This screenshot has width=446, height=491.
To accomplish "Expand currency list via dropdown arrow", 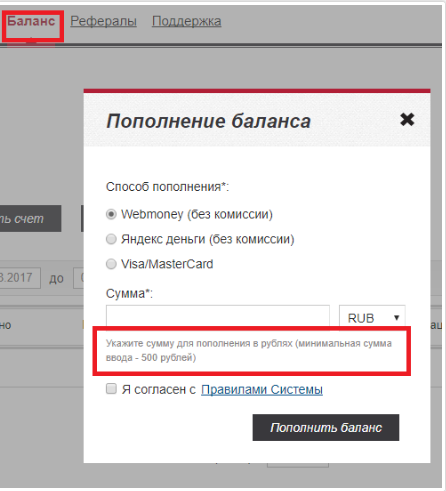I will 396,318.
